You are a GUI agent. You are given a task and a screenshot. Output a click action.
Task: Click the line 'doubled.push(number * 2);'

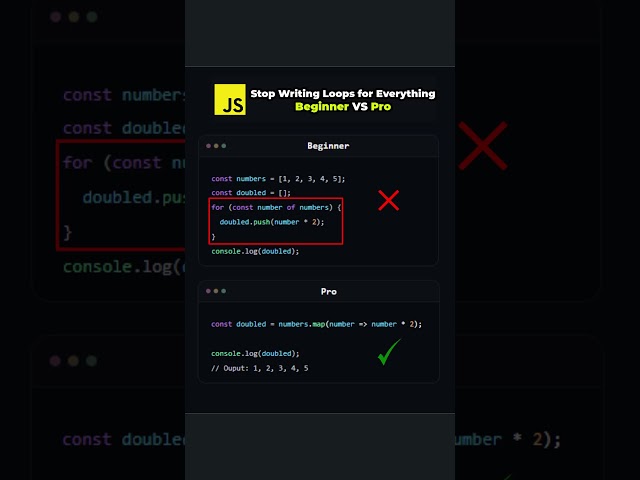pyautogui.click(x=272, y=222)
